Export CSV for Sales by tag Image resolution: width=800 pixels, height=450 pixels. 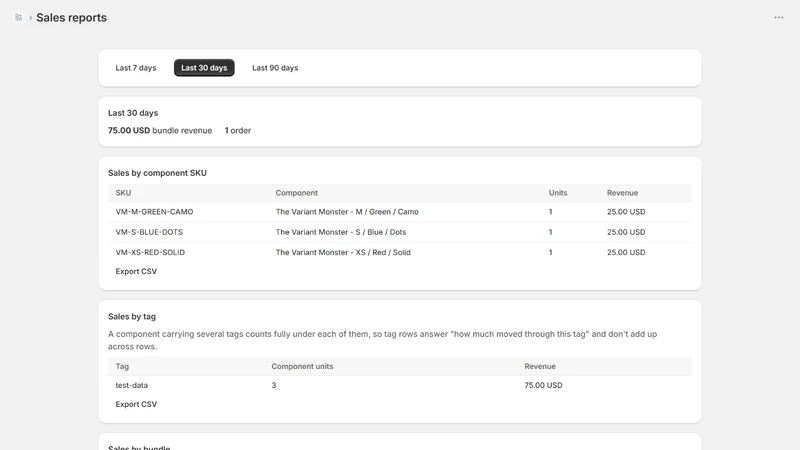tap(136, 404)
